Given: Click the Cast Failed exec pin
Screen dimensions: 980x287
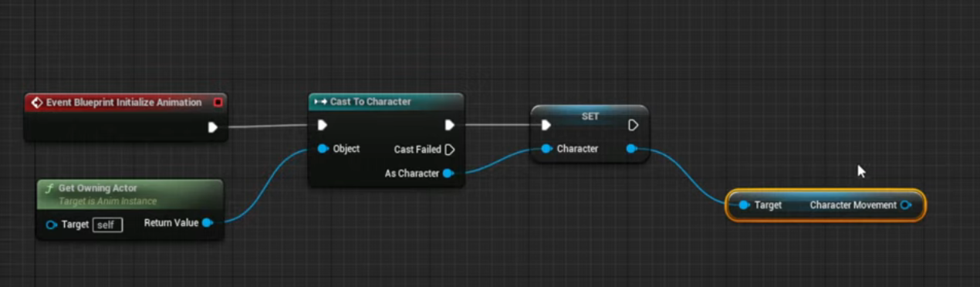Looking at the screenshot, I should tap(450, 149).
